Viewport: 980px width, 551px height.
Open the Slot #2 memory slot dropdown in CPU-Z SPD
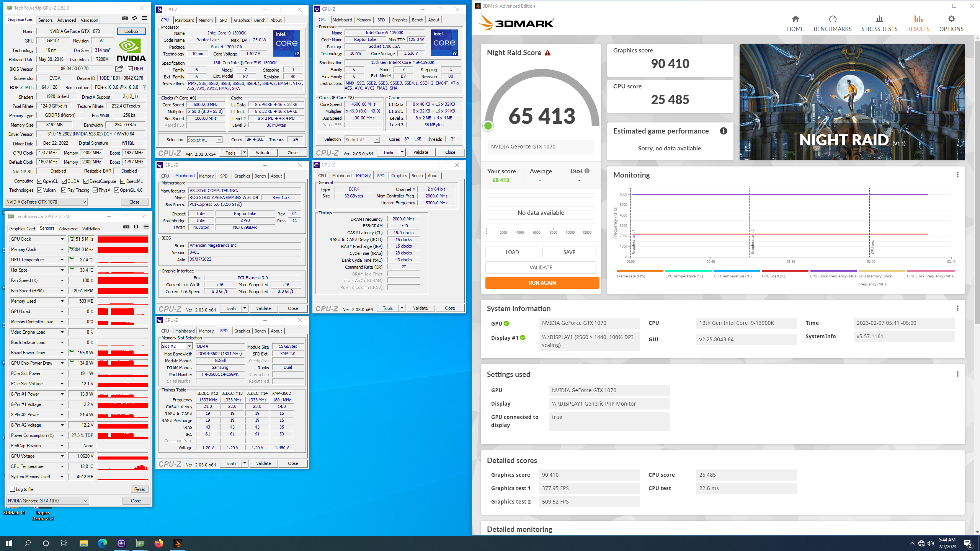click(x=189, y=346)
